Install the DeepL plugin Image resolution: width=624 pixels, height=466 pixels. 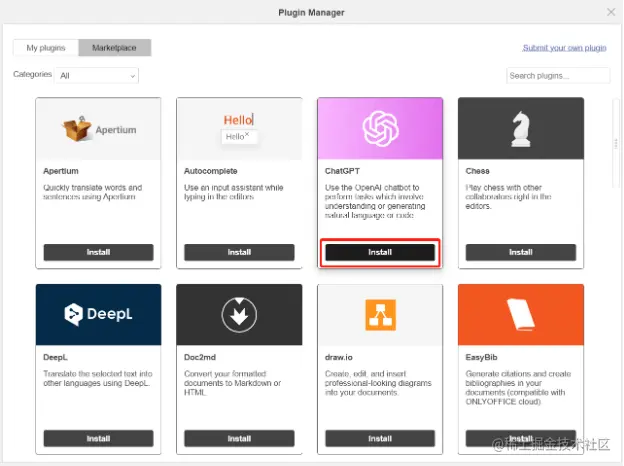click(98, 439)
